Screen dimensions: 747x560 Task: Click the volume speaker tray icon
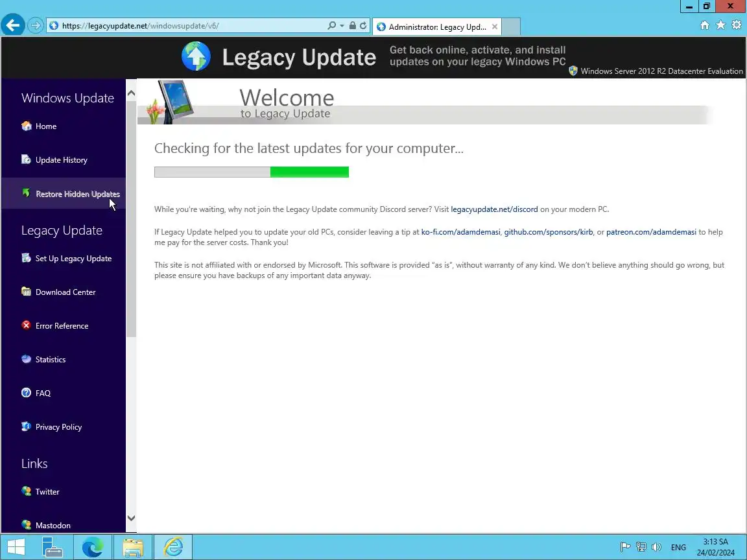coord(656,547)
